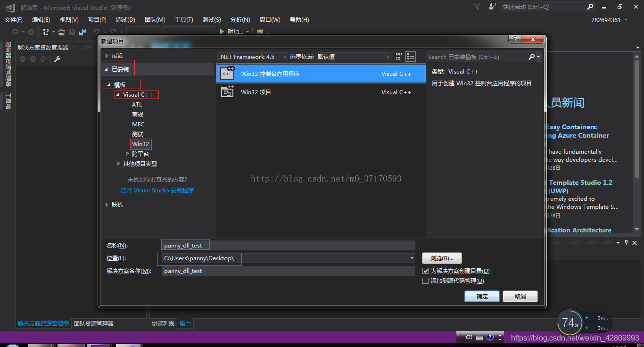Viewport: 644px width, 347px height.
Task: Click the feedback icon beside quick launch
Action: (x=493, y=6)
